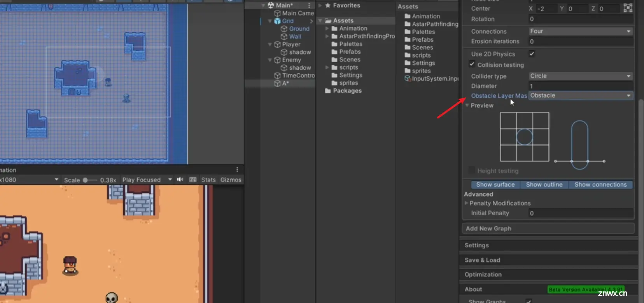Open the About section

coord(473,289)
